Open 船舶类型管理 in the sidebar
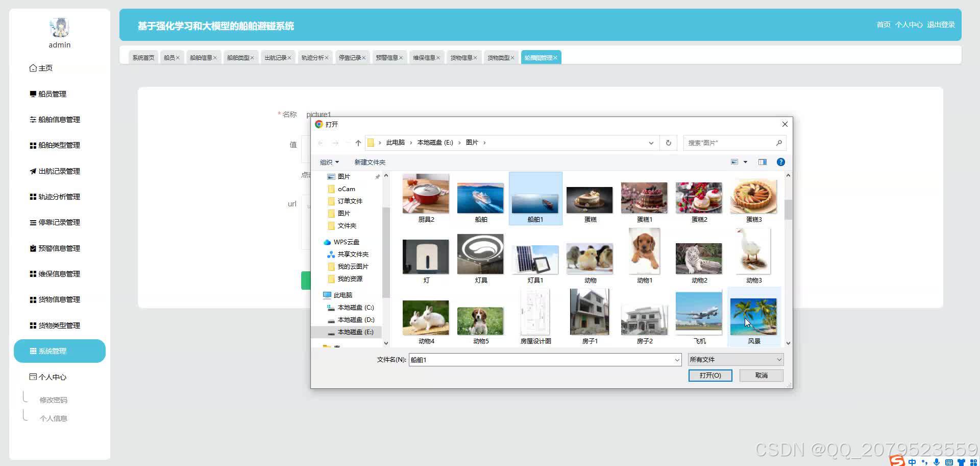980x466 pixels. (55, 145)
